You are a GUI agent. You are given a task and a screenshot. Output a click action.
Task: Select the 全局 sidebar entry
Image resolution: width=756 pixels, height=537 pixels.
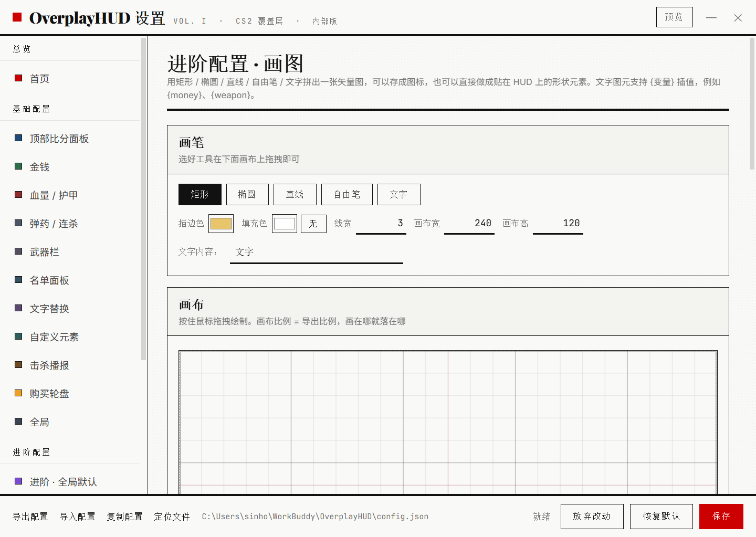coord(70,422)
